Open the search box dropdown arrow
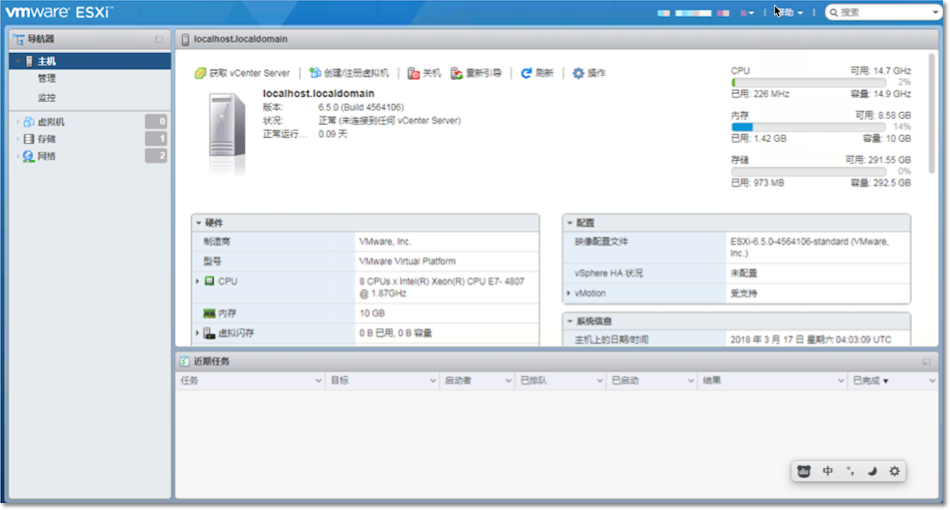 coord(935,12)
